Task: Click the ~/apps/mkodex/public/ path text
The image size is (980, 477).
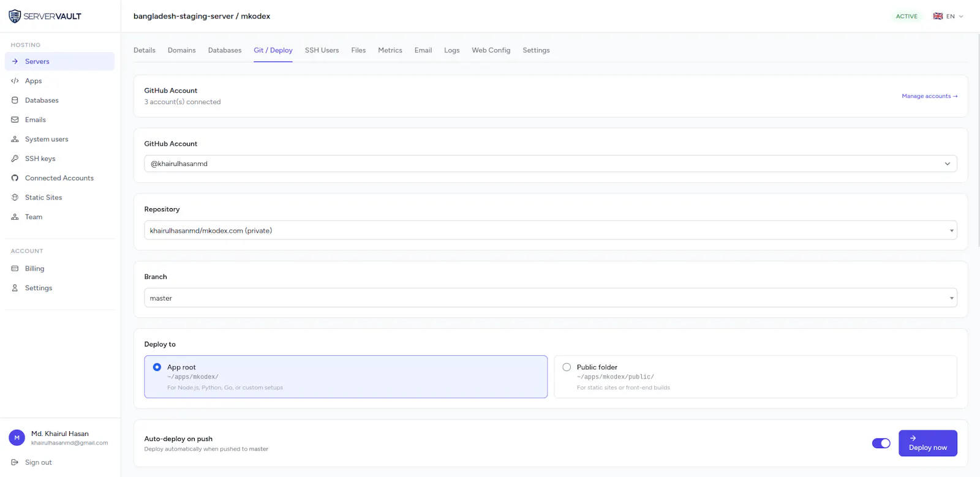Action: [616, 377]
